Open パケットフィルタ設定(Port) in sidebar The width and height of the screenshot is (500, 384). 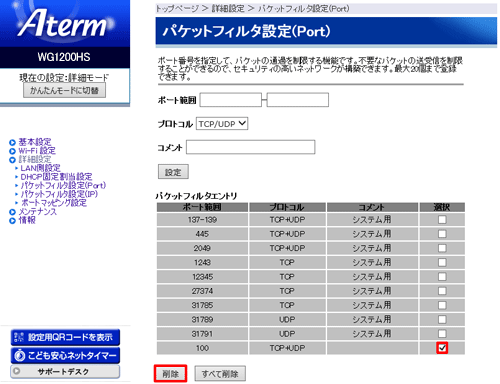click(x=63, y=185)
